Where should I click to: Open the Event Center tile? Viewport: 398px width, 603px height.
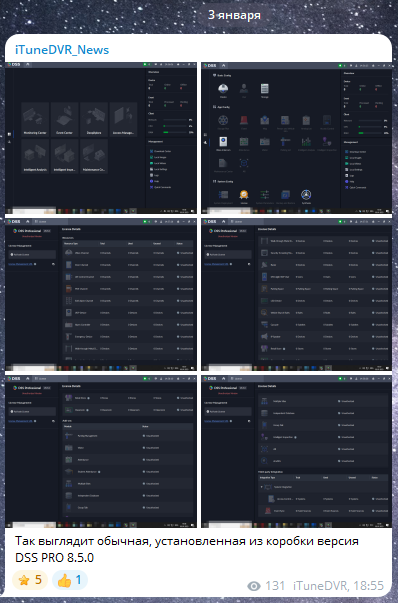coord(65,119)
